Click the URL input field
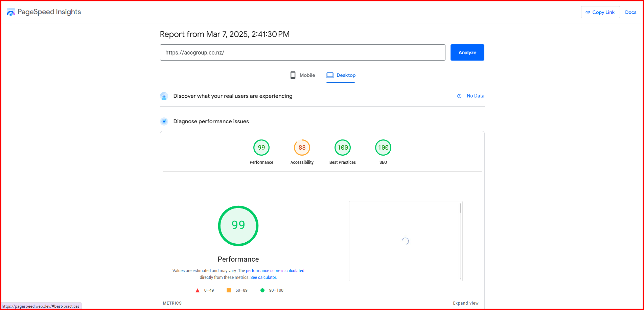 [302, 52]
